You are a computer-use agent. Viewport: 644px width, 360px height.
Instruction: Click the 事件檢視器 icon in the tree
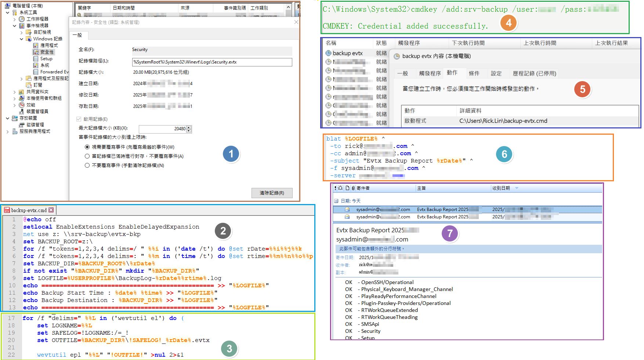coord(22,26)
